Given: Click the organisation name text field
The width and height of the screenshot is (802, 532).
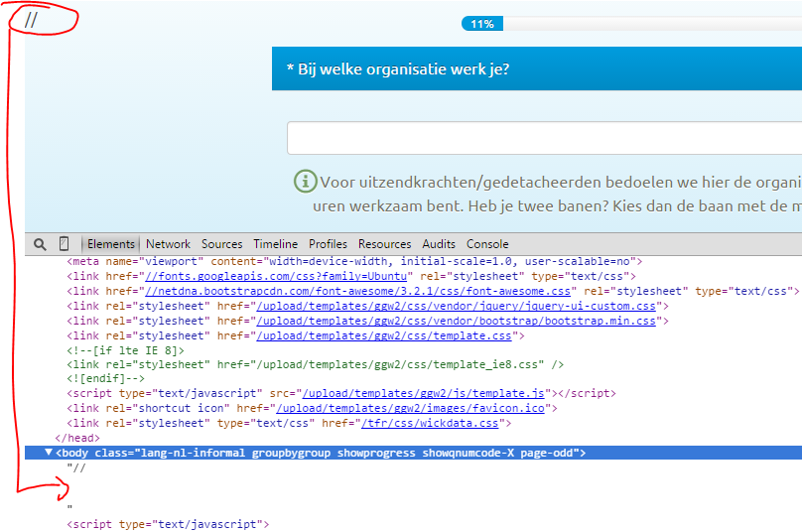Looking at the screenshot, I should pyautogui.click(x=544, y=138).
